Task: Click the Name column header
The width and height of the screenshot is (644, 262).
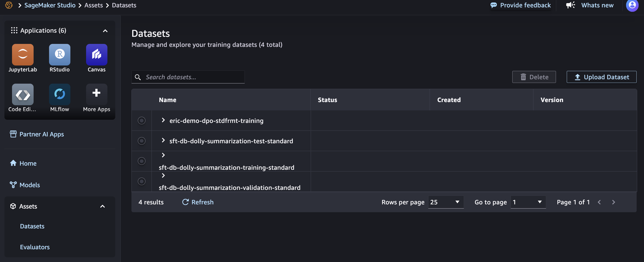Action: 167,100
